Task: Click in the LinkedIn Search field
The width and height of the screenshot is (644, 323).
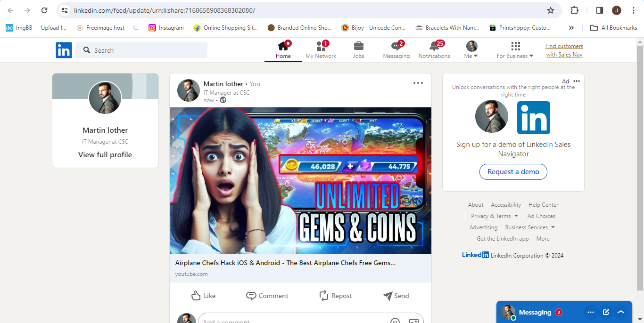Action: (141, 50)
